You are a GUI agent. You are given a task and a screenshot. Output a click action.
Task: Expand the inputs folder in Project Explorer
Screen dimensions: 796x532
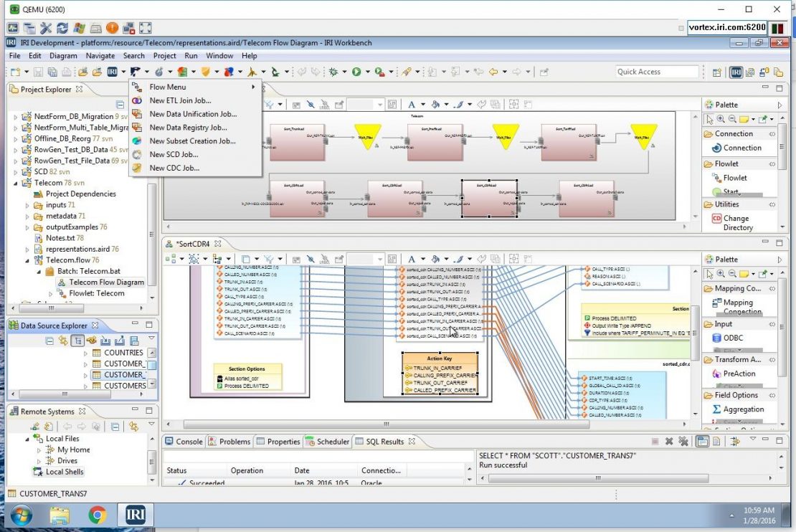click(27, 205)
